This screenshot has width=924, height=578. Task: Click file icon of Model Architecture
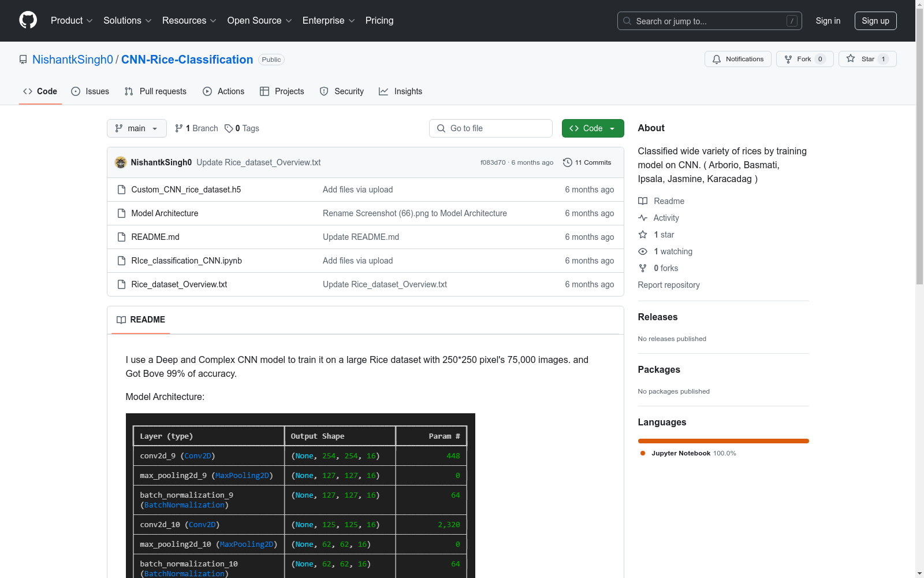click(x=121, y=213)
